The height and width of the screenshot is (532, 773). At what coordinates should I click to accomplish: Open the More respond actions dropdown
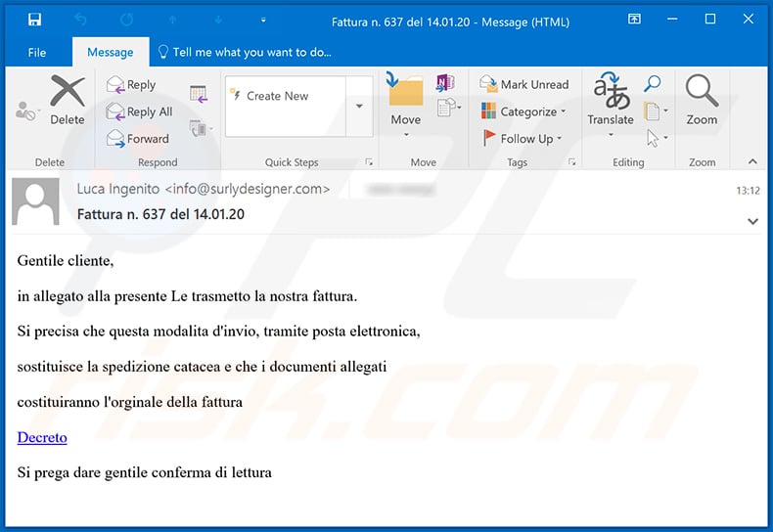pos(202,128)
